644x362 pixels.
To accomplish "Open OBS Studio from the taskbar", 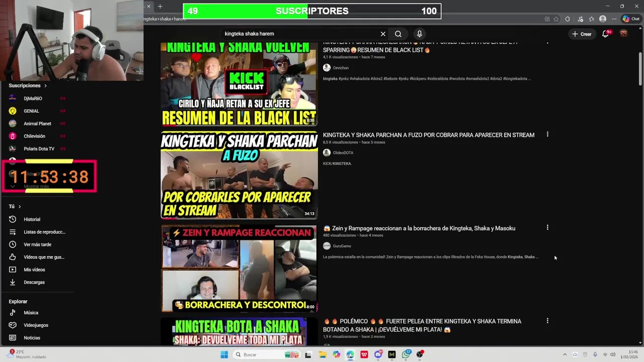I will 420,354.
